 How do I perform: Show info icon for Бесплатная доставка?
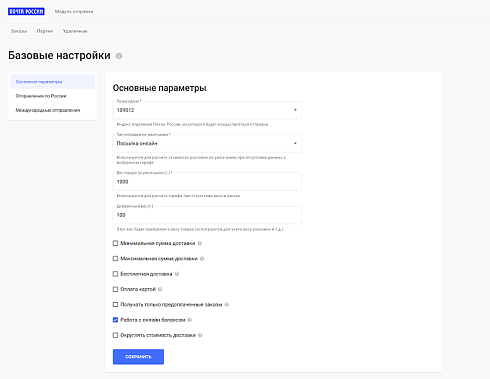(x=177, y=274)
